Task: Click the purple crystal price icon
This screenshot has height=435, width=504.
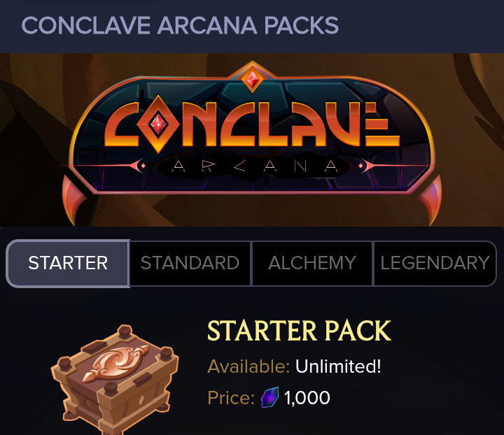Action: pyautogui.click(x=269, y=397)
